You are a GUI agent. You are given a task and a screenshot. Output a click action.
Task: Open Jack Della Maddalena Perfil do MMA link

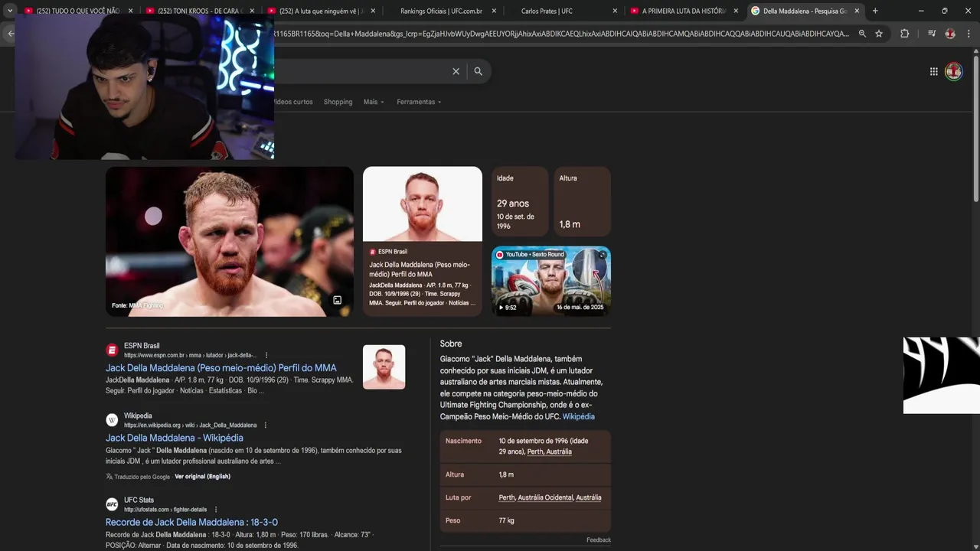tap(221, 368)
